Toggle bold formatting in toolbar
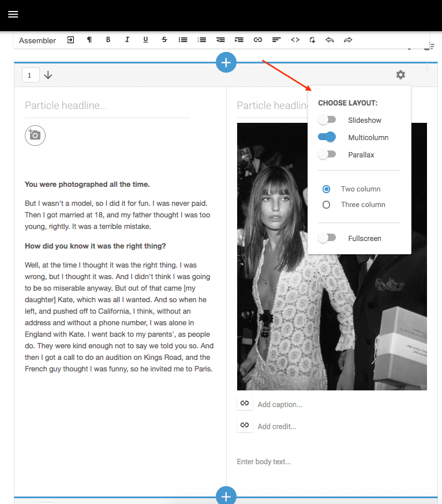The image size is (442, 504). 108,40
